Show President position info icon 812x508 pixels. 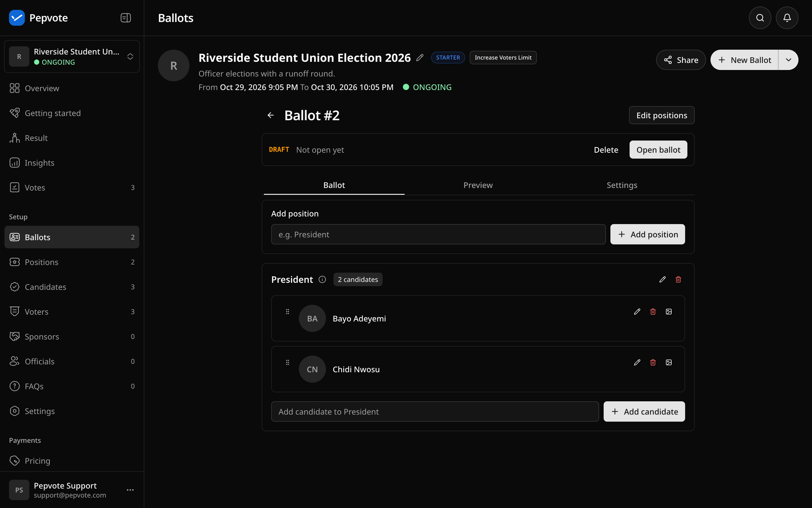pyautogui.click(x=322, y=279)
